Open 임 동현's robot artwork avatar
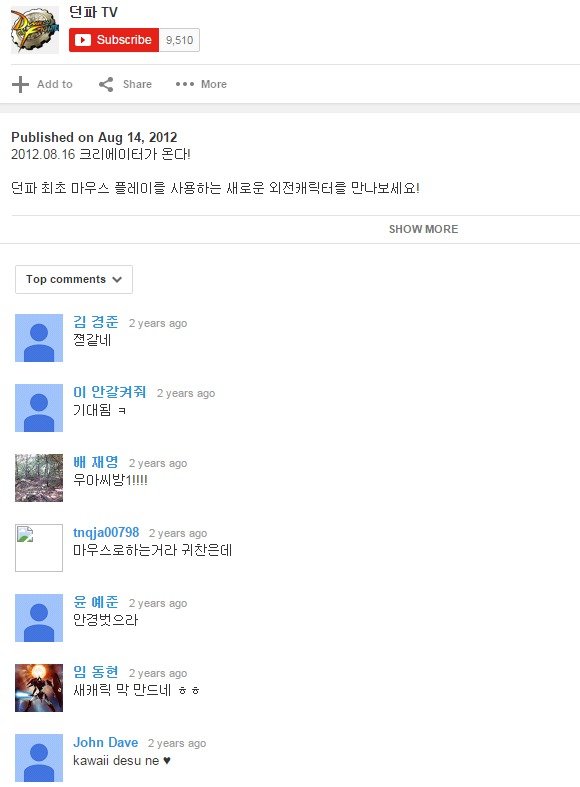580x787 pixels. tap(39, 688)
